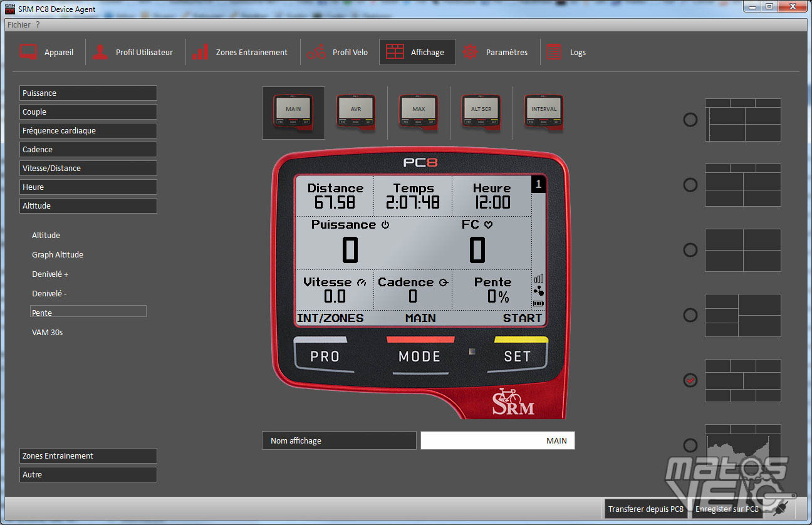Choose the fourth layout radio button
Viewport: 812px width, 525px height.
[x=690, y=315]
